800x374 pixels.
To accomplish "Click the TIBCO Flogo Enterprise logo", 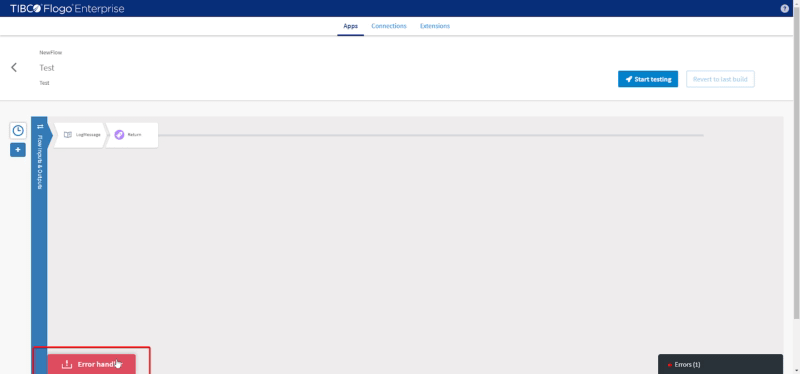I will (x=67, y=9).
